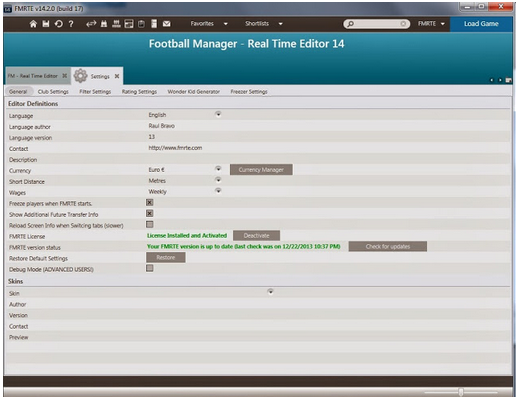
Task: Open the Wonder Kid Generator tab
Action: point(193,91)
